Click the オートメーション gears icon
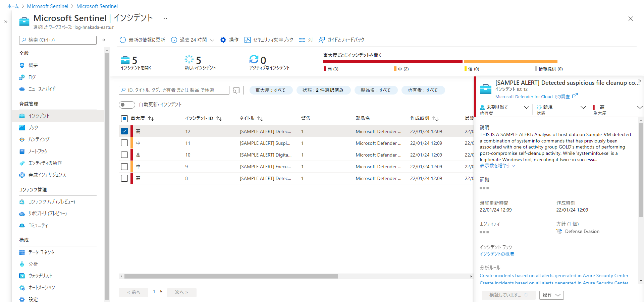644x302 pixels. (22, 288)
